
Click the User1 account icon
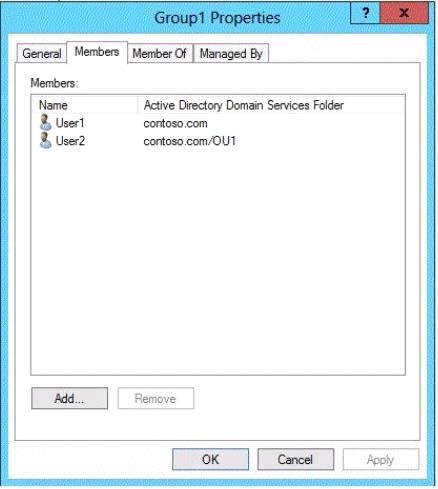pyautogui.click(x=45, y=123)
